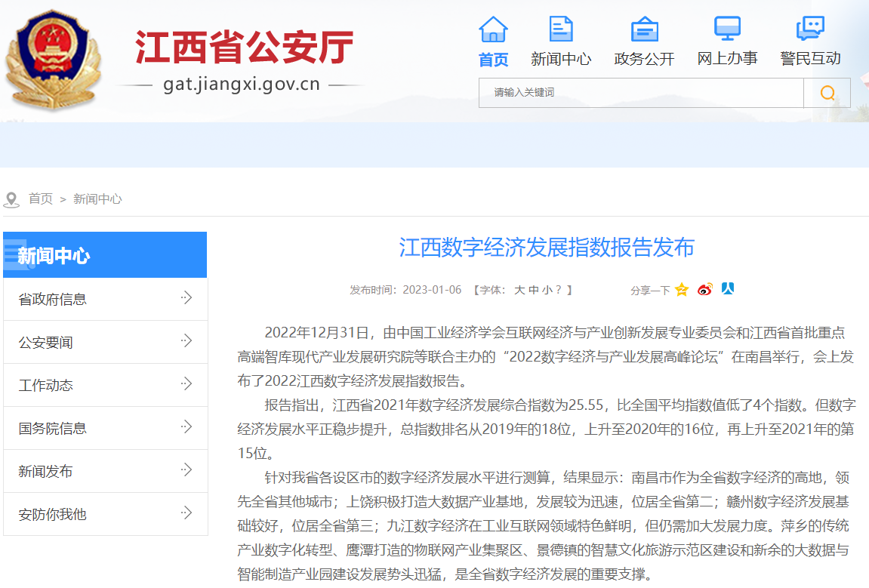Click the 首页 home icon in navigation
The image size is (869, 588).
pos(493,29)
